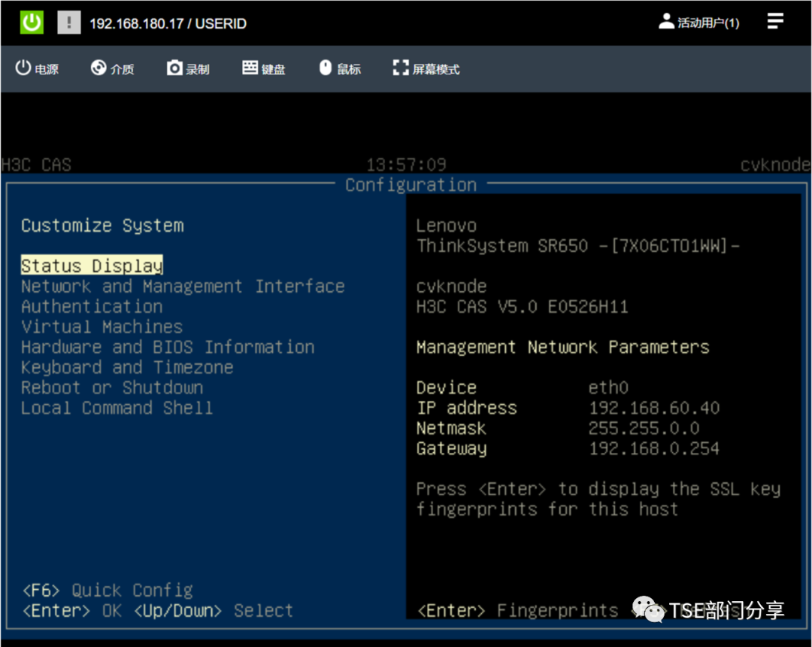
Task: Select Network and Management Interface entry
Action: [x=183, y=286]
